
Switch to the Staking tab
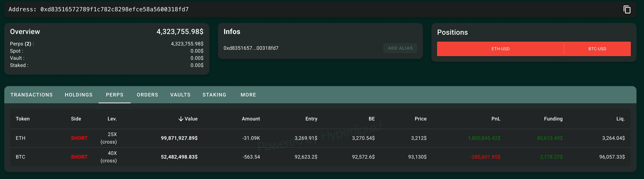tap(214, 95)
